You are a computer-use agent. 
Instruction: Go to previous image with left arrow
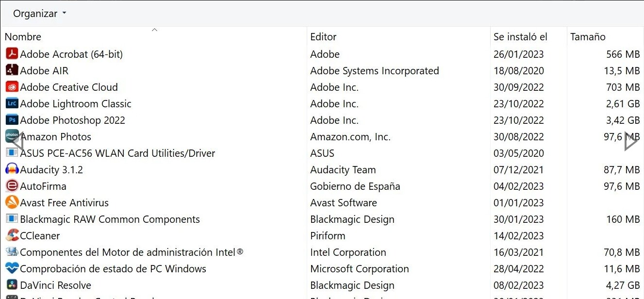coord(17,141)
